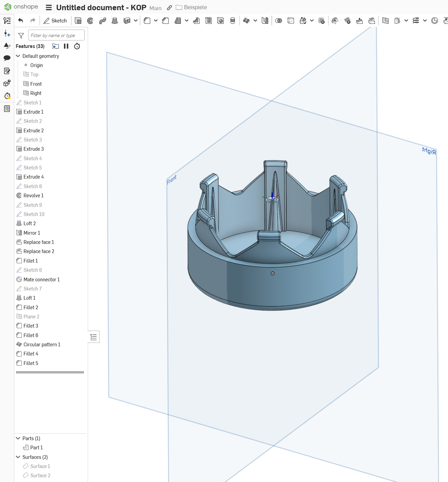Collapse the Default geometry group
This screenshot has width=448, height=482.
coord(18,56)
